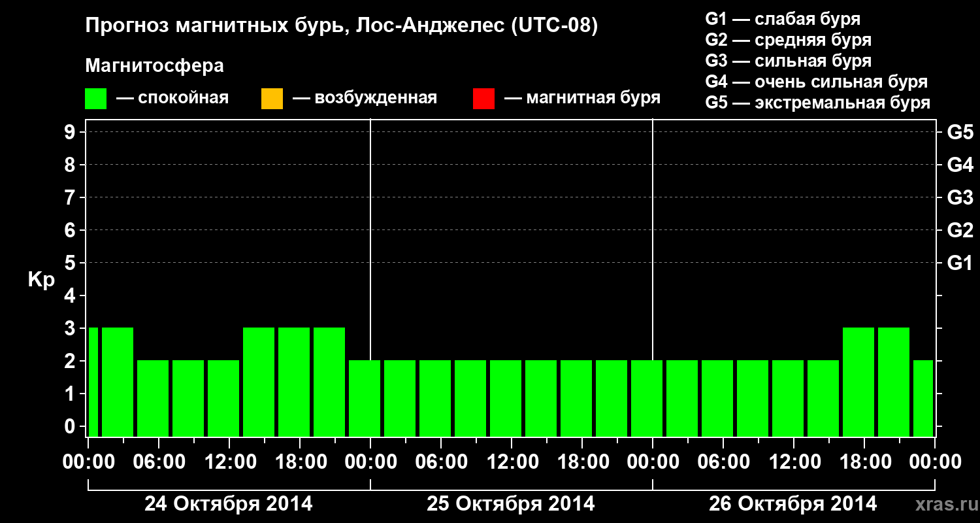Click the '— магнитная буря' legend label

coord(582,98)
